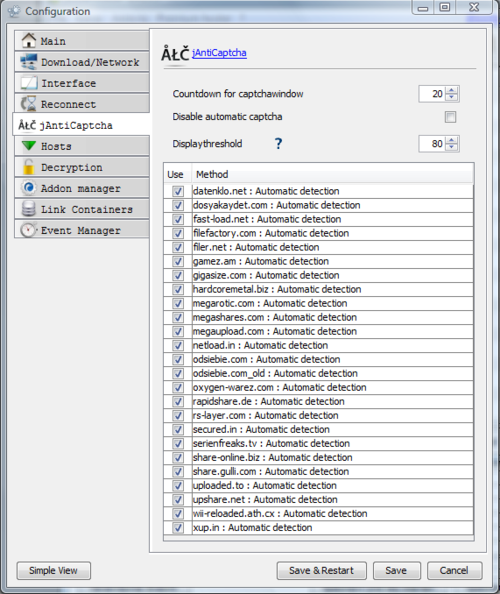This screenshot has height=594, width=500.
Task: Toggle the netload.in checkbox
Action: (178, 345)
